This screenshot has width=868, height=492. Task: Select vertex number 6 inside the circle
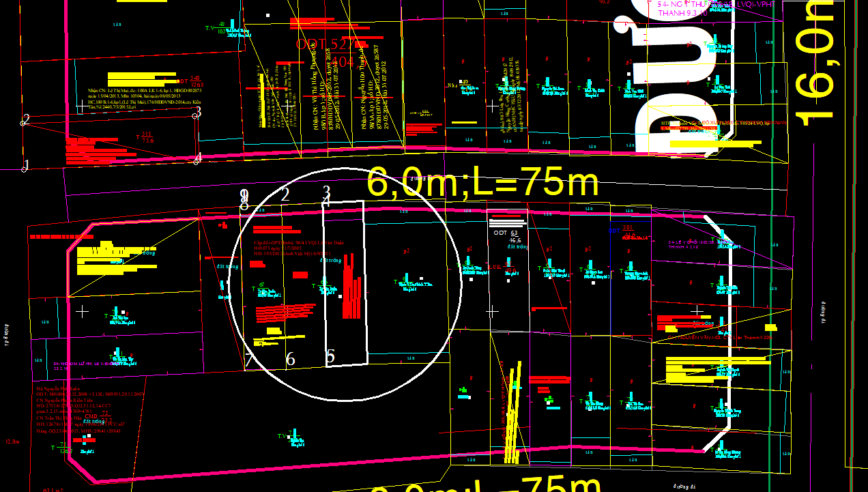click(290, 359)
